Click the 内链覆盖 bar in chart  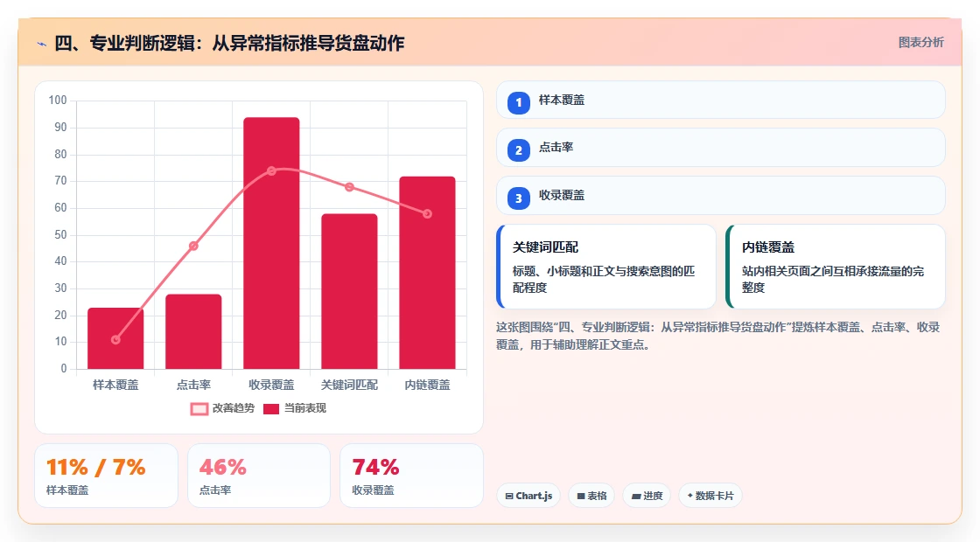(428, 272)
